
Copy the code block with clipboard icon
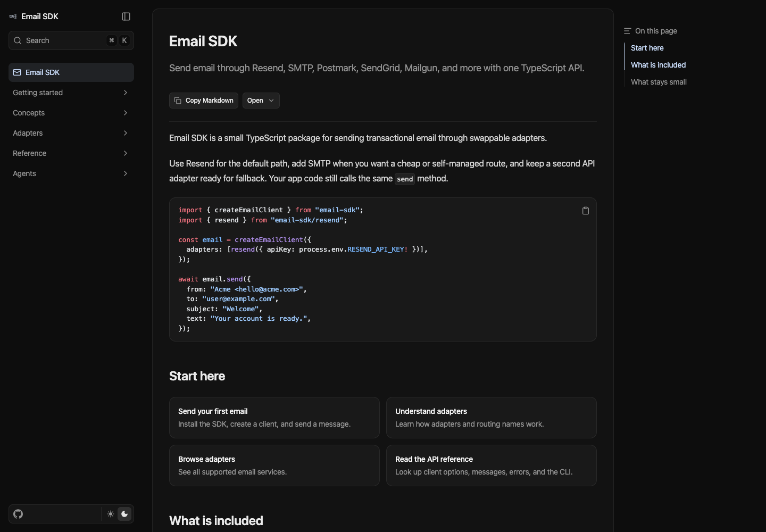[586, 211]
